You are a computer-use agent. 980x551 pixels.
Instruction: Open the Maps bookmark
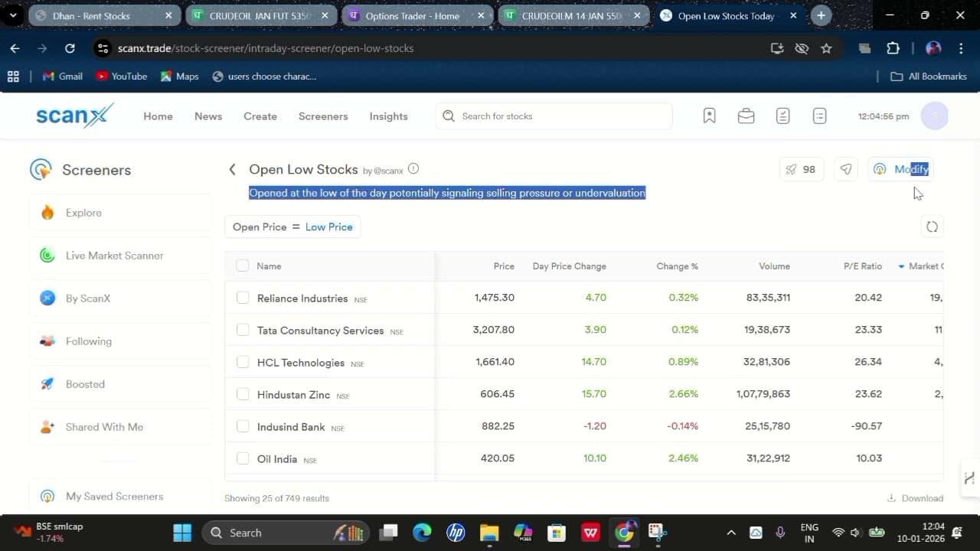(180, 77)
